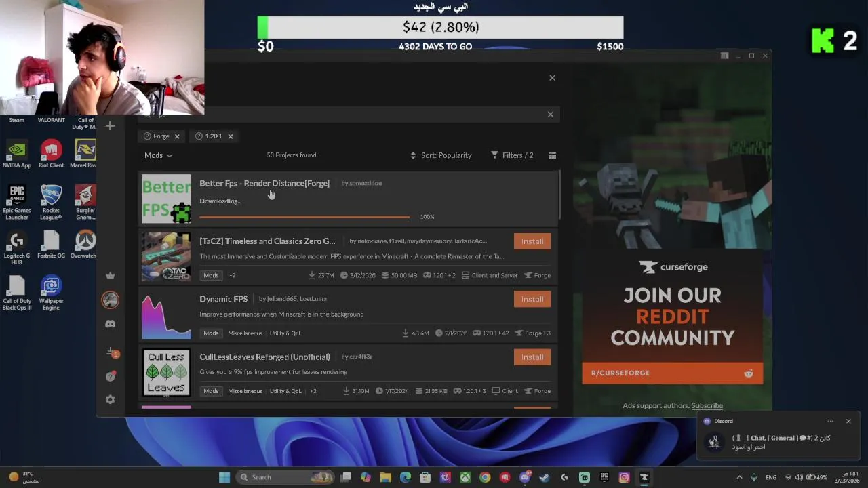Open the Call of Duty Black Ops III shortcut
This screenshot has width=868, height=488.
tap(16, 293)
